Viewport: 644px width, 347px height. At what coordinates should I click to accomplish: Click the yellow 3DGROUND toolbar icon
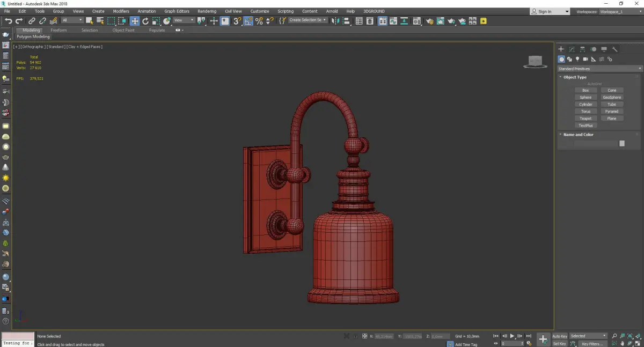[484, 21]
